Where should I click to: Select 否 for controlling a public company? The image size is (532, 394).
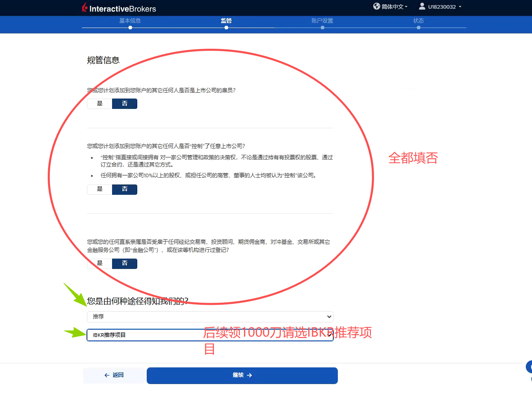(x=124, y=189)
